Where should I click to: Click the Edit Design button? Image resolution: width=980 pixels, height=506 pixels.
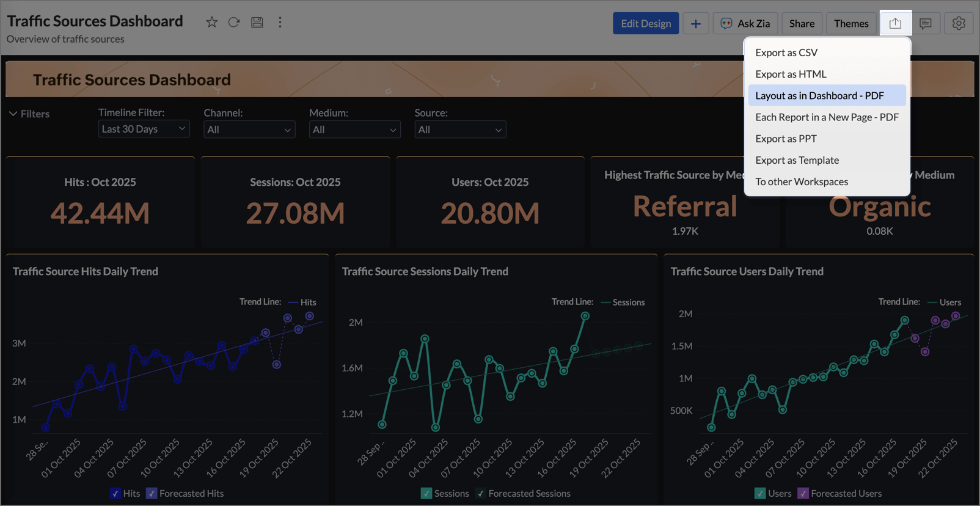coord(645,23)
